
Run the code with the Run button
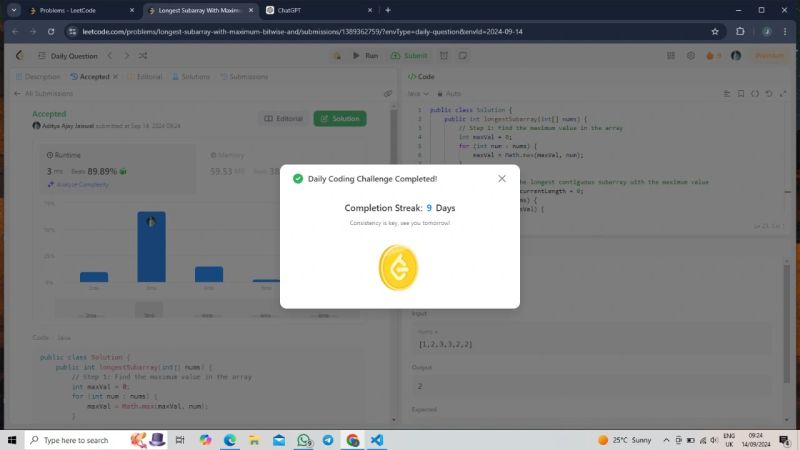tap(365, 56)
